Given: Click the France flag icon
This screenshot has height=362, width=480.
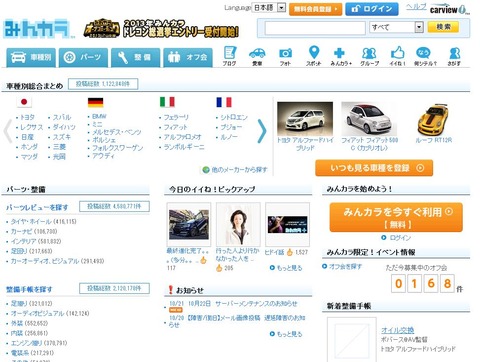Looking at the screenshot, I should pyautogui.click(x=224, y=102).
